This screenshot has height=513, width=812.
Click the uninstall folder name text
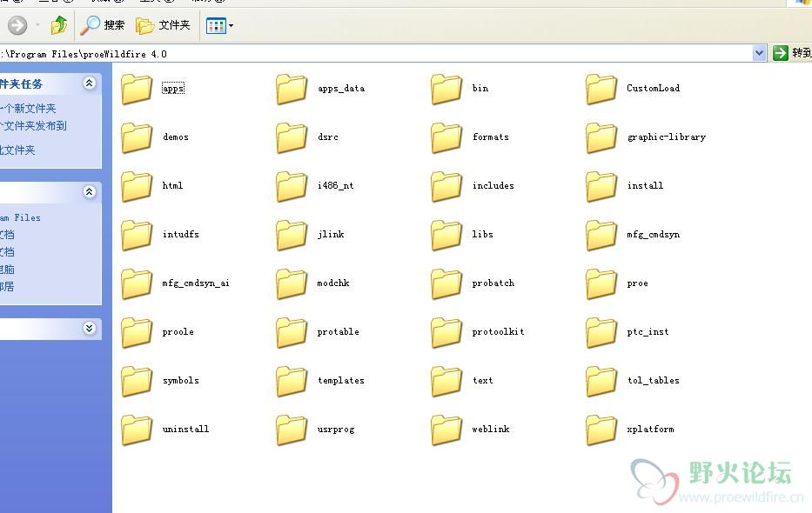point(185,430)
